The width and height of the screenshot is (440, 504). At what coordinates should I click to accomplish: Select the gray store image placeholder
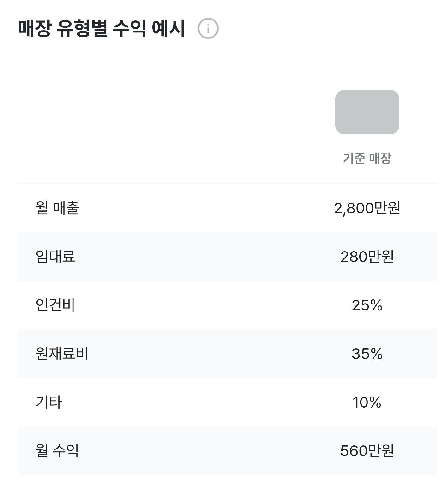367,112
